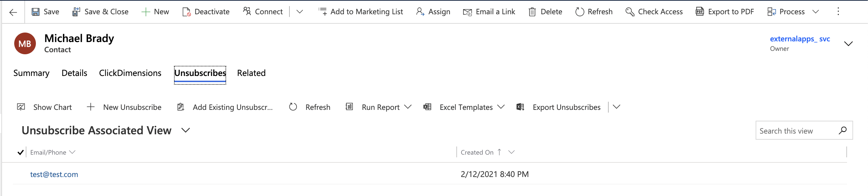Assign the contact to another user
Viewport: 868px width, 196px height.
tap(433, 12)
